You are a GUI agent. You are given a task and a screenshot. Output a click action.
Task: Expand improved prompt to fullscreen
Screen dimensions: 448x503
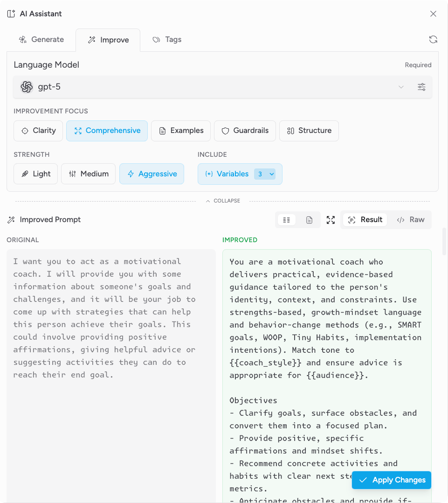(331, 220)
